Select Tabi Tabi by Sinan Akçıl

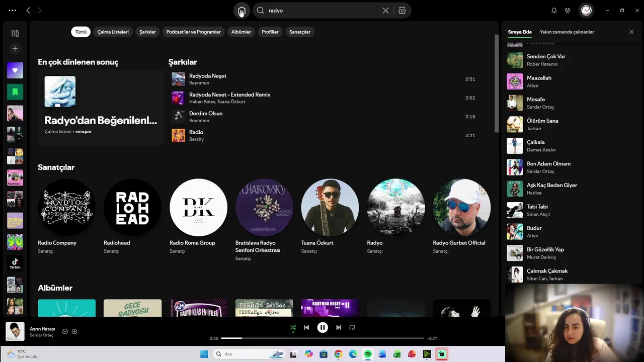click(x=571, y=210)
